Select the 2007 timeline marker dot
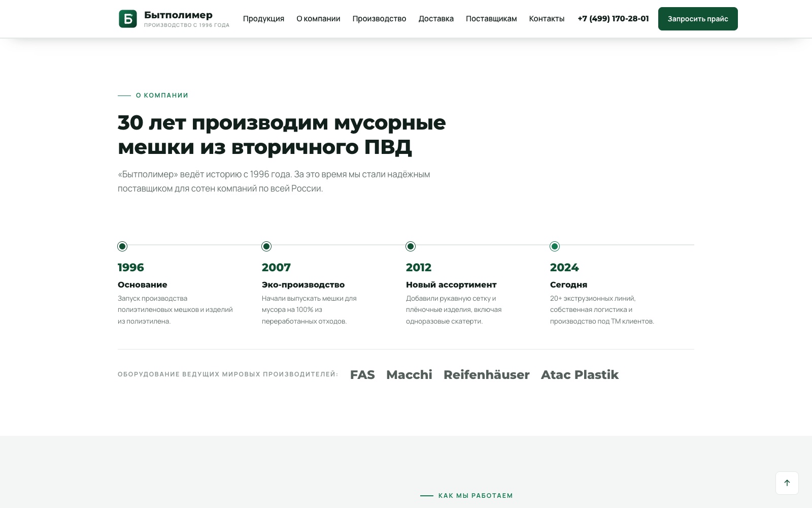 pyautogui.click(x=266, y=246)
